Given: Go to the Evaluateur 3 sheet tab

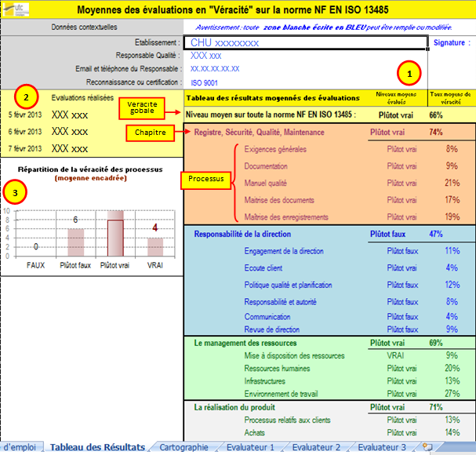Looking at the screenshot, I should click(x=382, y=447).
